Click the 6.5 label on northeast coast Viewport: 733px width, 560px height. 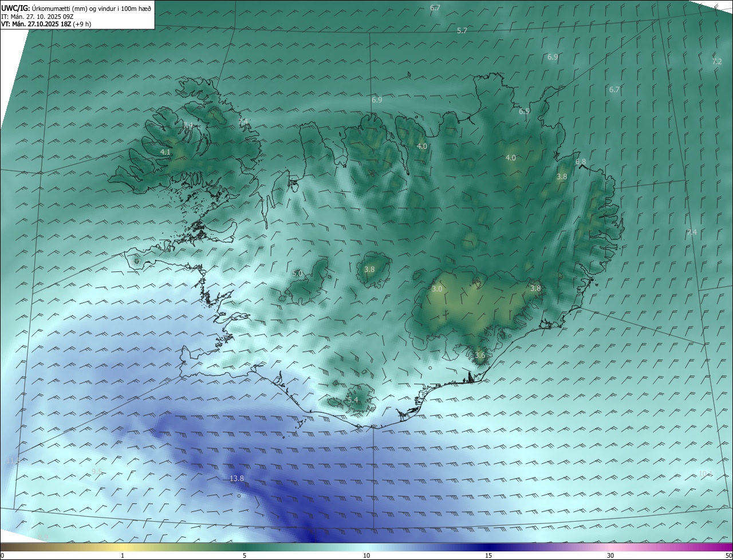tap(524, 112)
